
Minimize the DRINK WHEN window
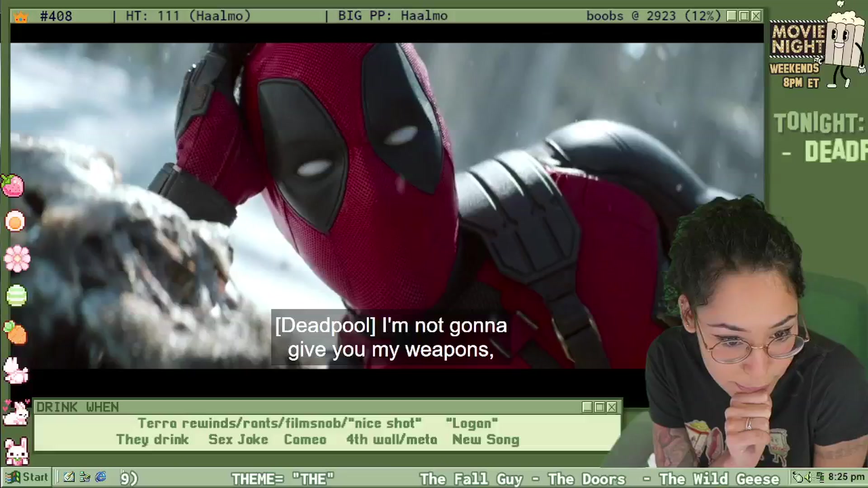587,407
